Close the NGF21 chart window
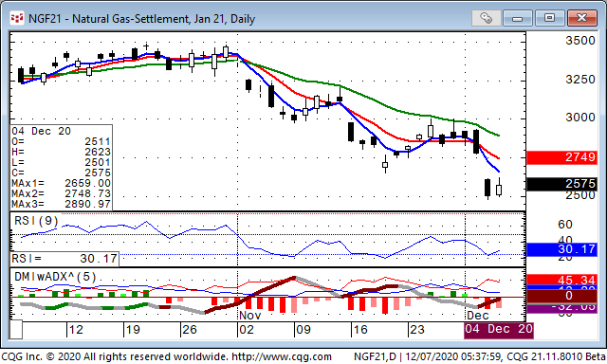This screenshot has width=607, height=364. [581, 18]
